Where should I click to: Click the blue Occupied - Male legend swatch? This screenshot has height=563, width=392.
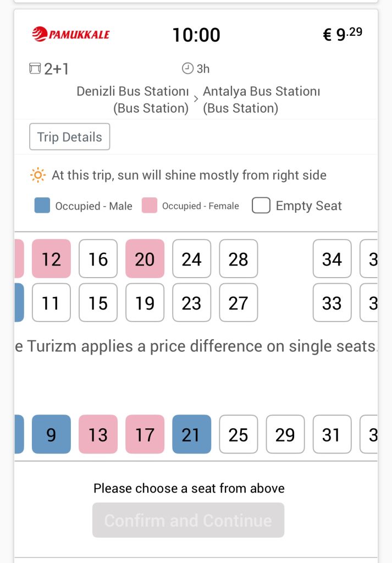pos(42,206)
